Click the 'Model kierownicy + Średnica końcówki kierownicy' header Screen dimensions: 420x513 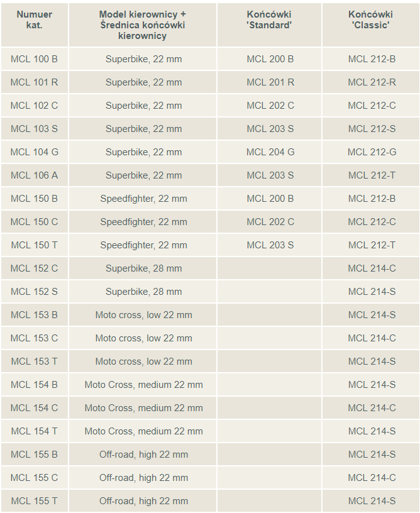pyautogui.click(x=143, y=25)
